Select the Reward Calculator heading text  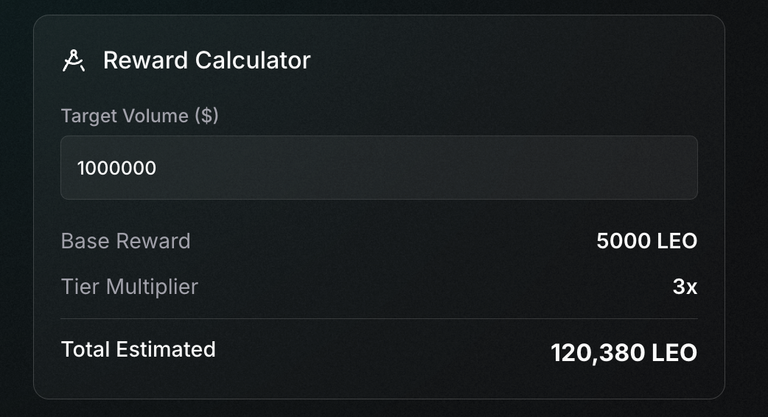click(x=207, y=61)
